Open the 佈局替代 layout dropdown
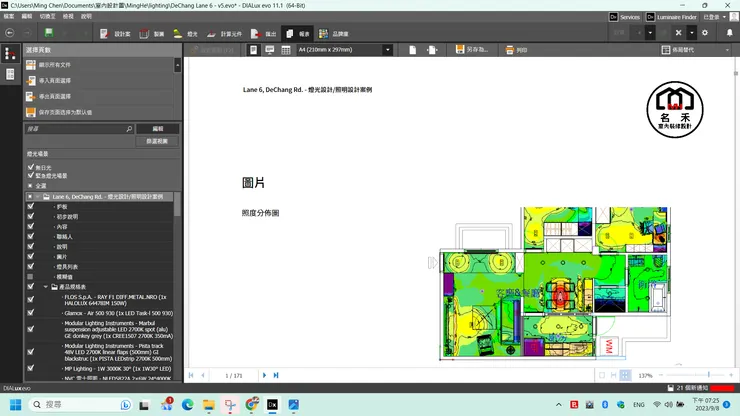740x416 pixels. [x=696, y=49]
